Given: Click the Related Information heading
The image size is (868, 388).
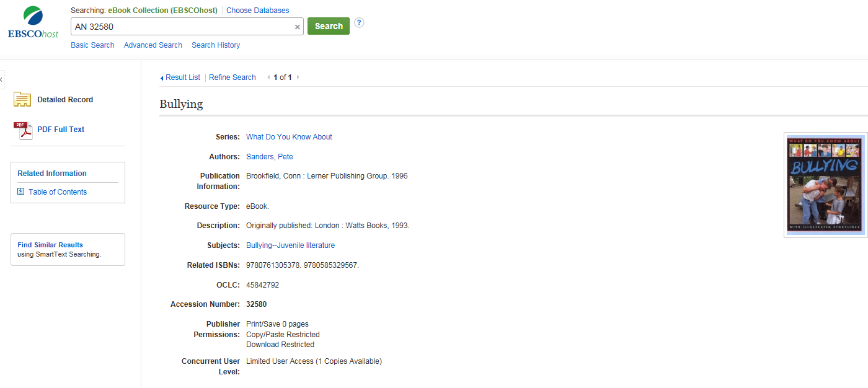Looking at the screenshot, I should [52, 174].
